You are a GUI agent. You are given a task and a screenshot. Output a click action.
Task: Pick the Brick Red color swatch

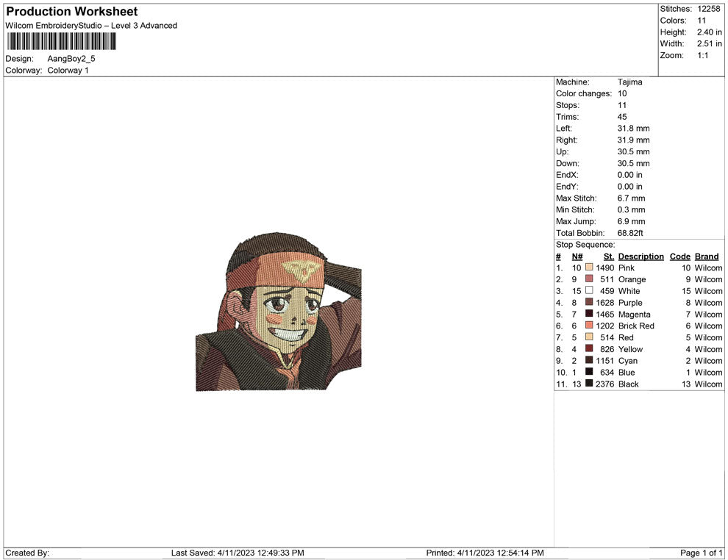(x=589, y=326)
